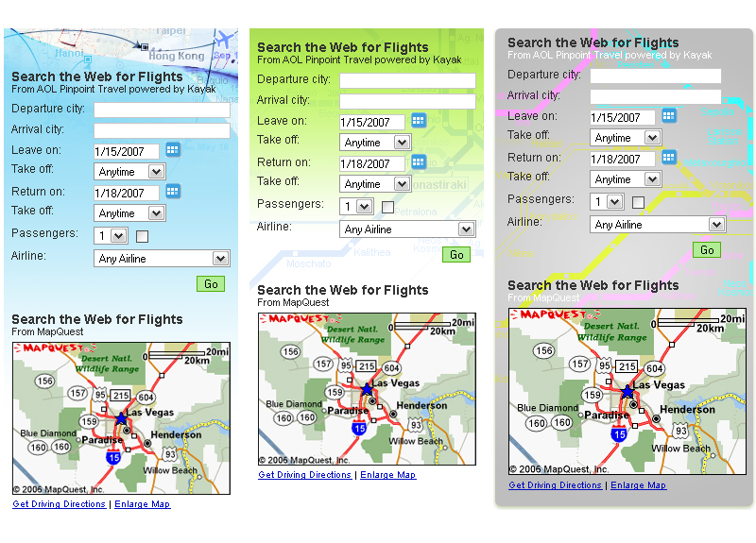Open the Return on calendar in gray panel
The width and height of the screenshot is (756, 543).
(669, 157)
